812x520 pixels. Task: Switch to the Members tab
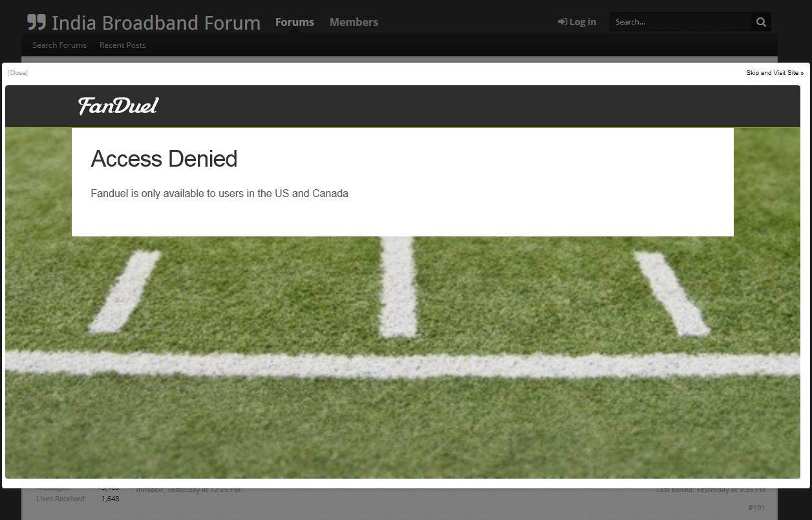pyautogui.click(x=354, y=22)
